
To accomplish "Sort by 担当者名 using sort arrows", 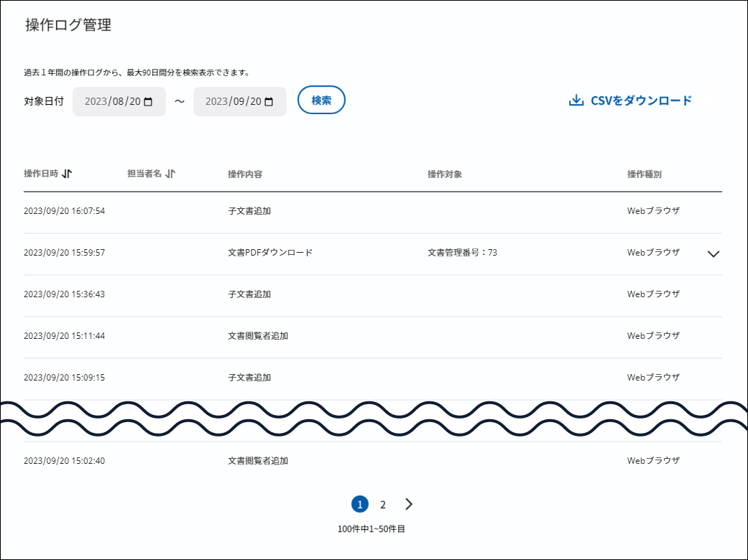I will point(170,174).
